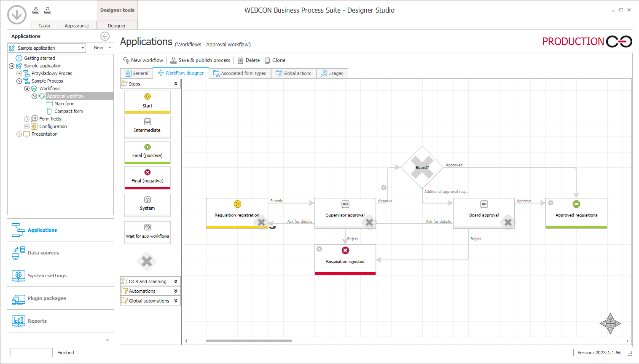
Task: Expand the Przykładowy Proces tree node
Action: coord(19,73)
